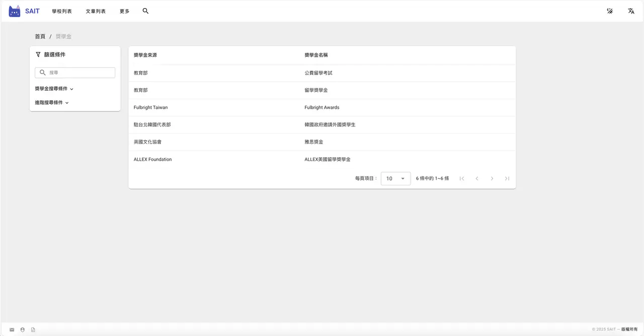Open the document icon in the footer
The image size is (644, 336).
[33, 330]
